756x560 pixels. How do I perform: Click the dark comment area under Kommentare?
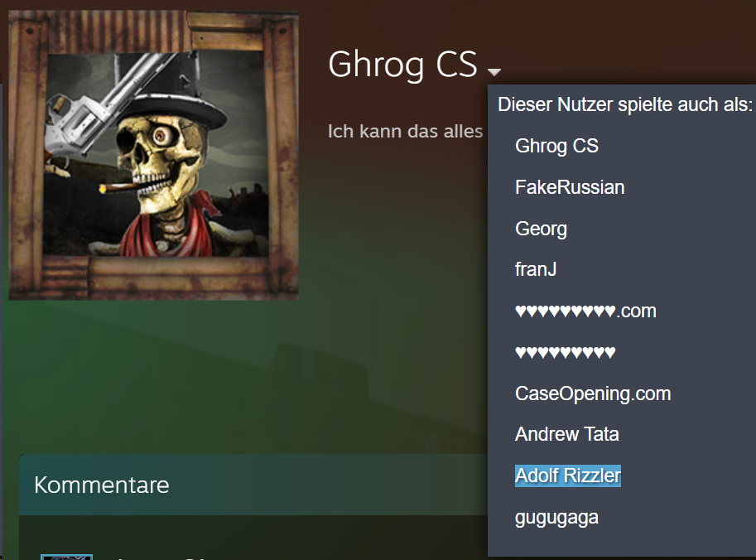tap(253, 534)
